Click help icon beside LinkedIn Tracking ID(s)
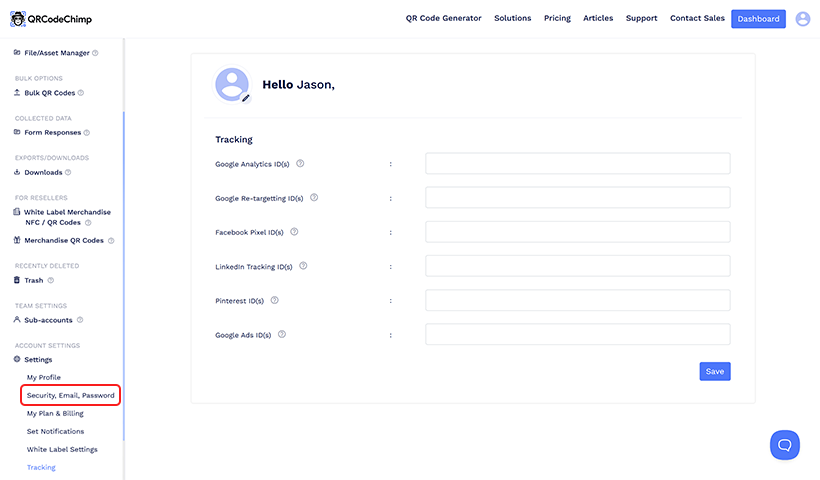 (x=303, y=266)
